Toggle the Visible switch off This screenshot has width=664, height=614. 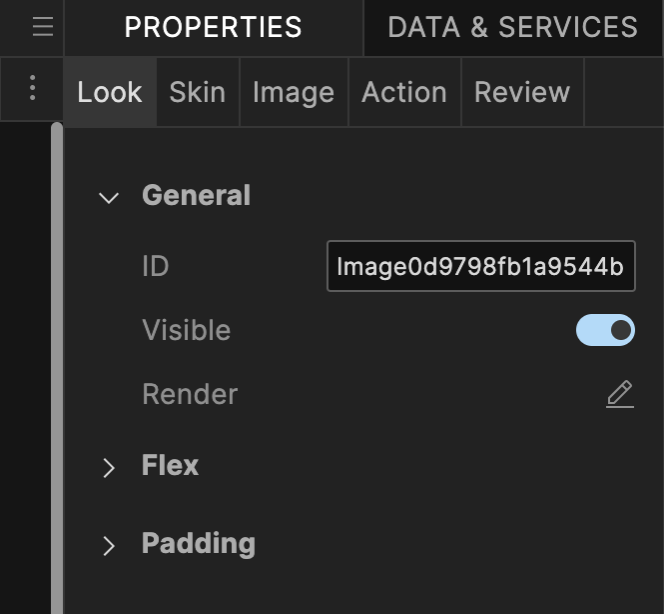pos(605,330)
